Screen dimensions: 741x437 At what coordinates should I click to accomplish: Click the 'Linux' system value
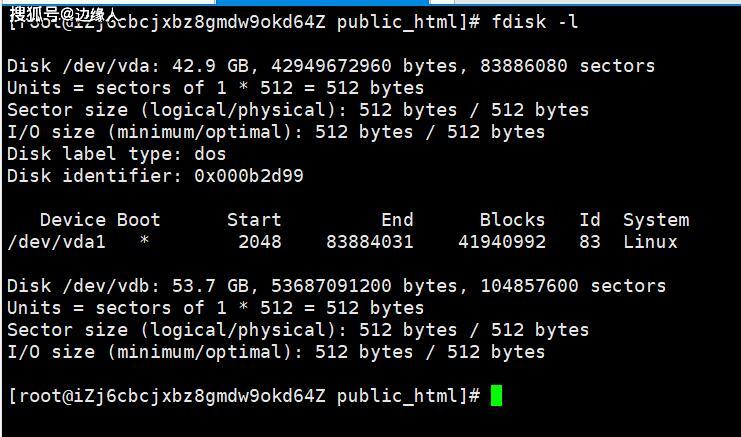(650, 242)
